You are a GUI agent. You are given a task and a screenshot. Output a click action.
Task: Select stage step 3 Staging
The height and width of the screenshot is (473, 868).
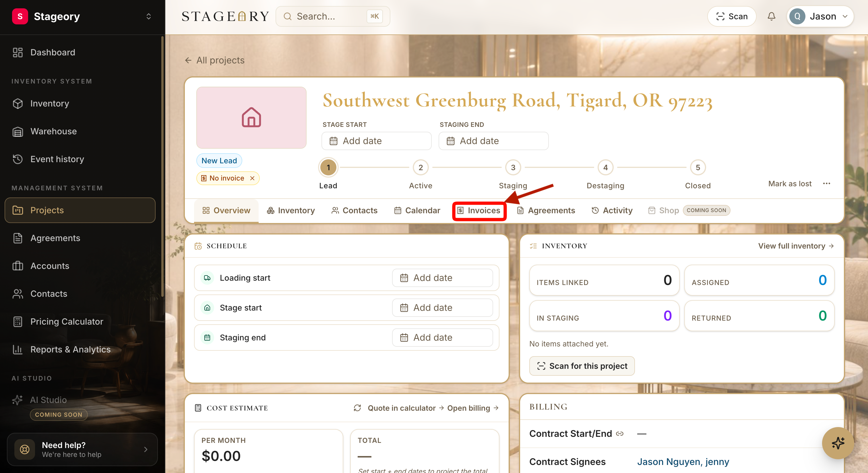pos(513,167)
